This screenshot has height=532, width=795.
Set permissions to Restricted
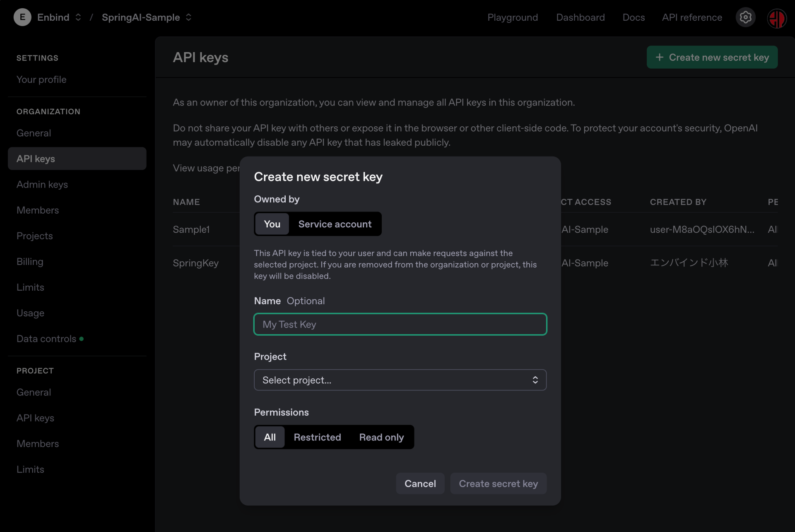tap(317, 437)
